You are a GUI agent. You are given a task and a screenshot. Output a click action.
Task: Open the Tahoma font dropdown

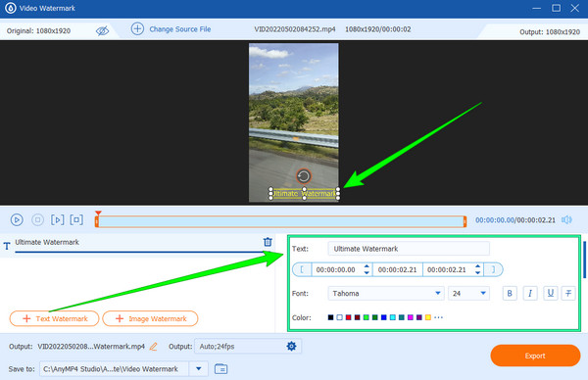[x=386, y=293]
